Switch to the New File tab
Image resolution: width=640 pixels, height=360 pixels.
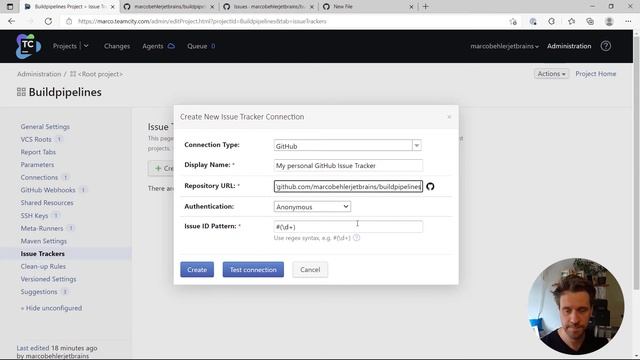pos(367,7)
